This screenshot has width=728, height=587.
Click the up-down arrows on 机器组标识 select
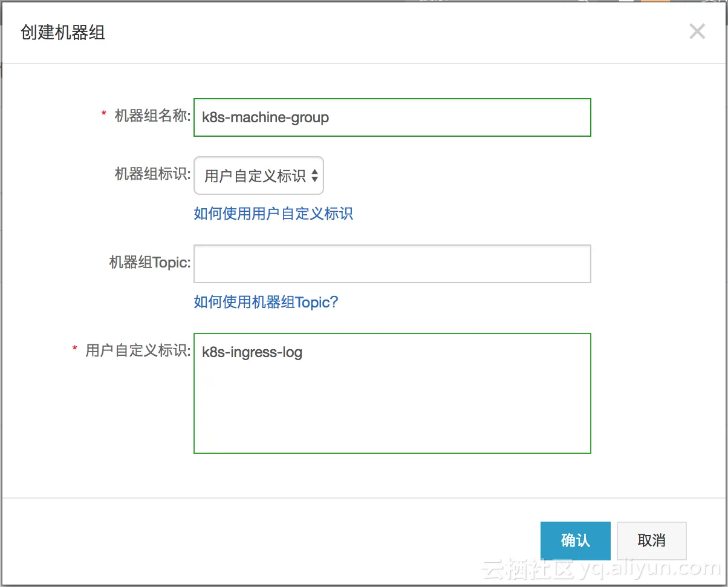pos(314,176)
